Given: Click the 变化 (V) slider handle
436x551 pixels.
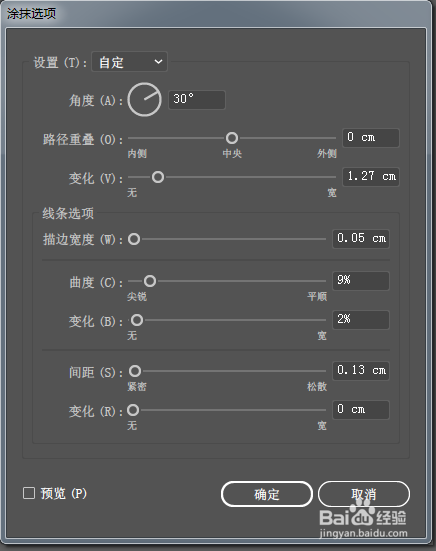Looking at the screenshot, I should pyautogui.click(x=158, y=177).
